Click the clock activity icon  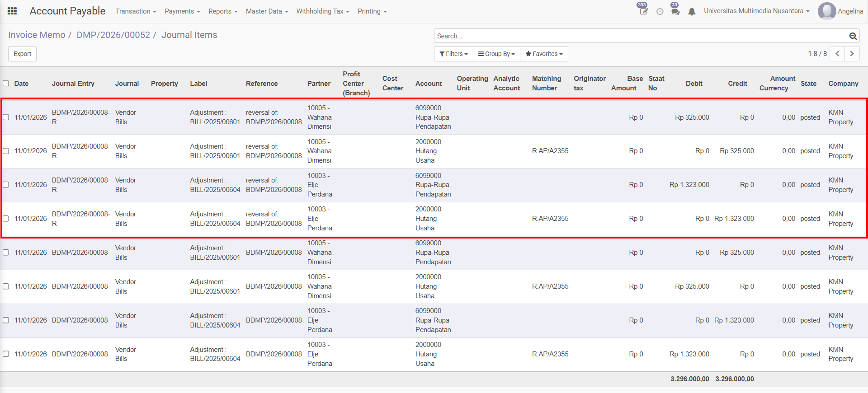pyautogui.click(x=660, y=12)
